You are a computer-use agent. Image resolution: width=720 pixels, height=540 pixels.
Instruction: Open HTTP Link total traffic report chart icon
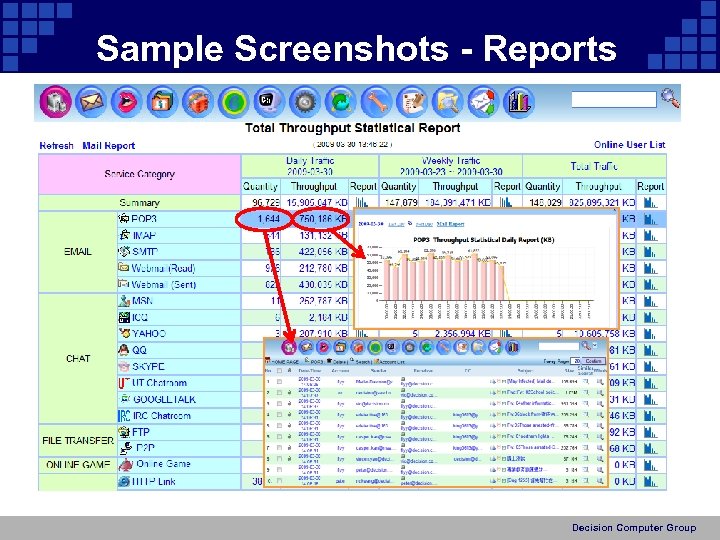coord(650,481)
